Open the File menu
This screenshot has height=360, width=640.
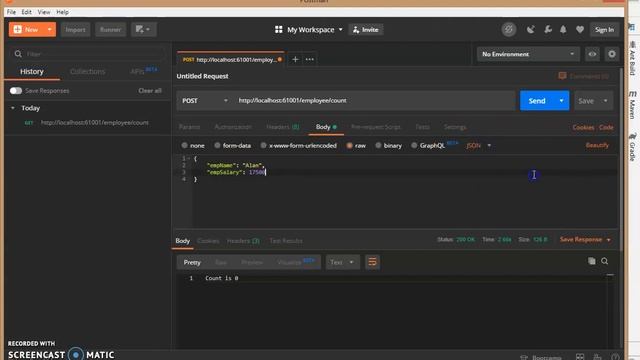pyautogui.click(x=11, y=12)
